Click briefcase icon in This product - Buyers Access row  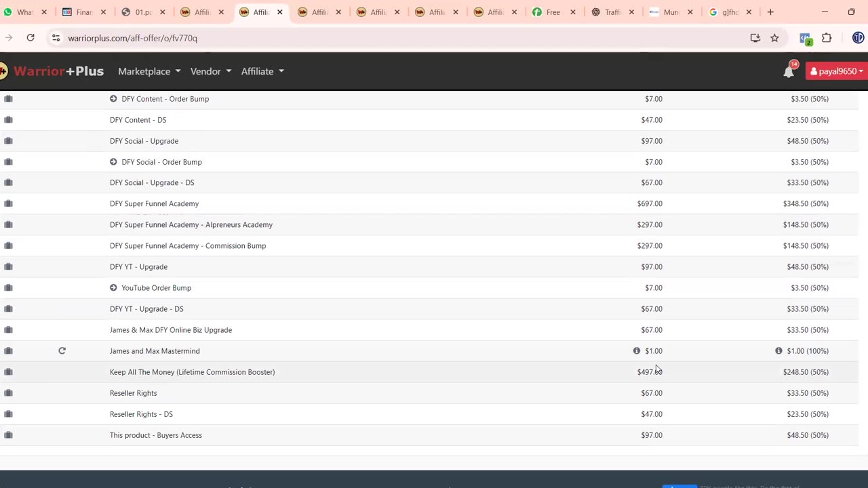tap(8, 434)
